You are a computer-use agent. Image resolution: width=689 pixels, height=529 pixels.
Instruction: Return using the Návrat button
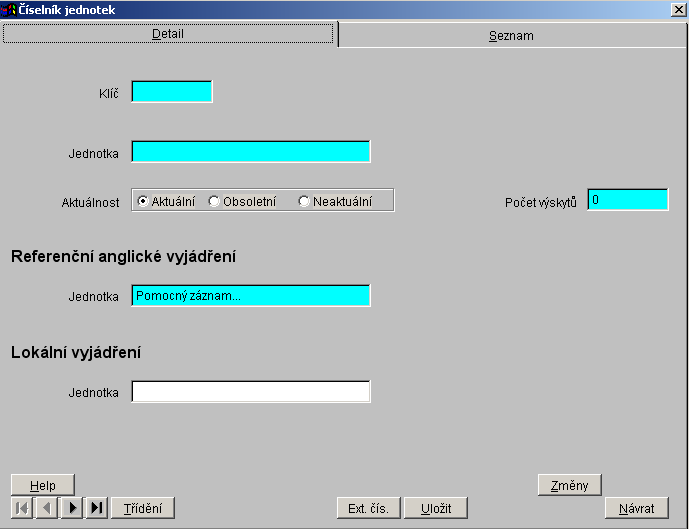[x=636, y=508]
